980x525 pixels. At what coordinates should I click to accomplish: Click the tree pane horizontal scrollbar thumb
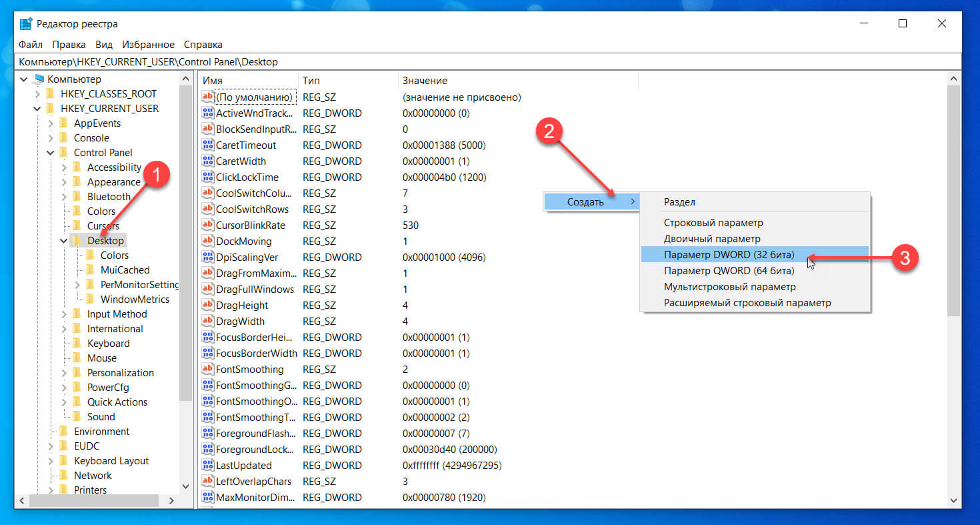pyautogui.click(x=93, y=500)
